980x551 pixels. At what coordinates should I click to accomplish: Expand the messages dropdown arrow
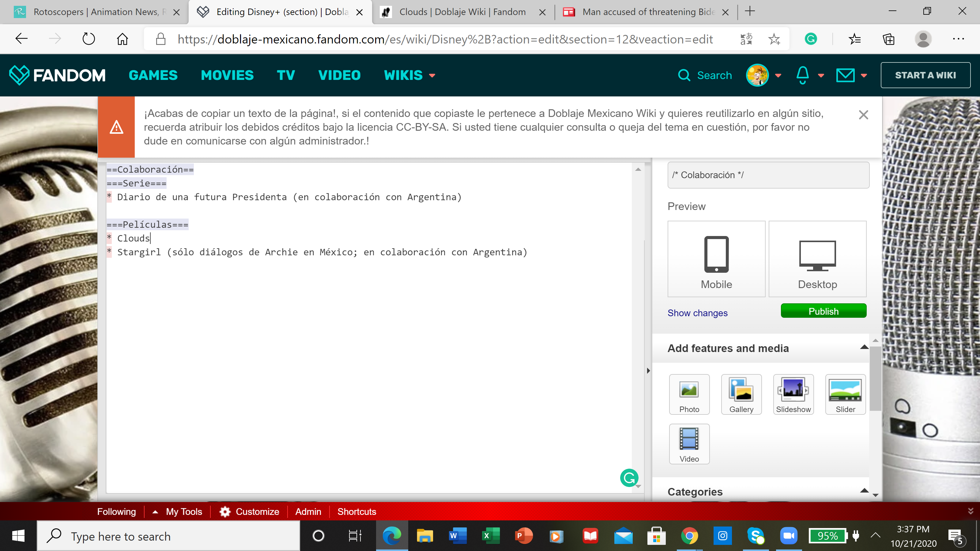(x=864, y=76)
